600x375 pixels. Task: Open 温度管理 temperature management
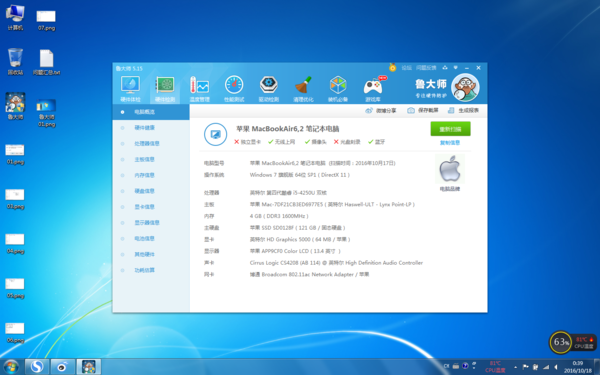(199, 89)
